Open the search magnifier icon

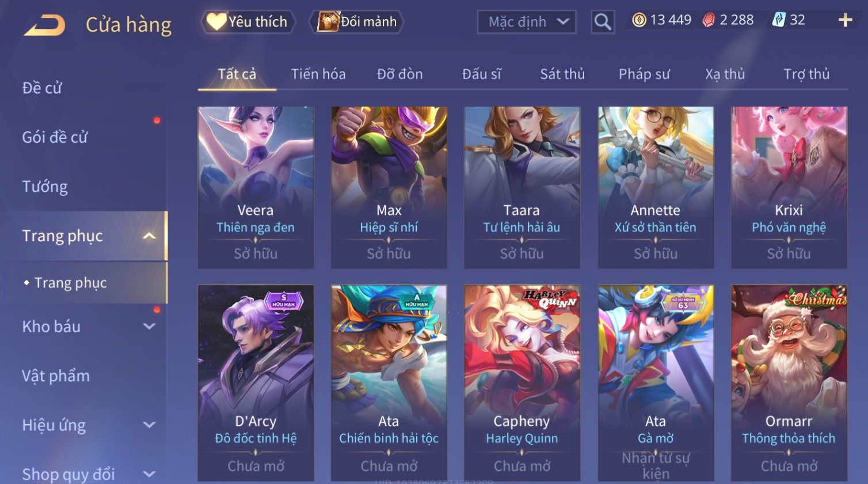[603, 22]
